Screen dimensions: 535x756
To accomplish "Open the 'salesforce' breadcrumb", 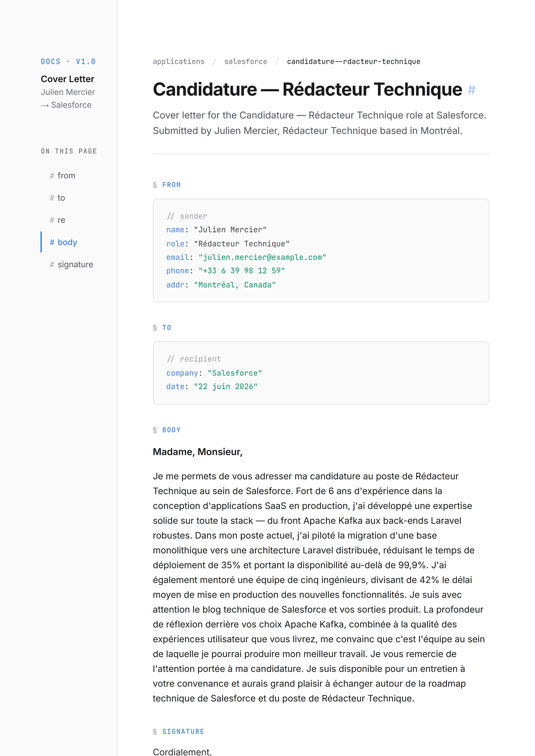I will (x=245, y=61).
